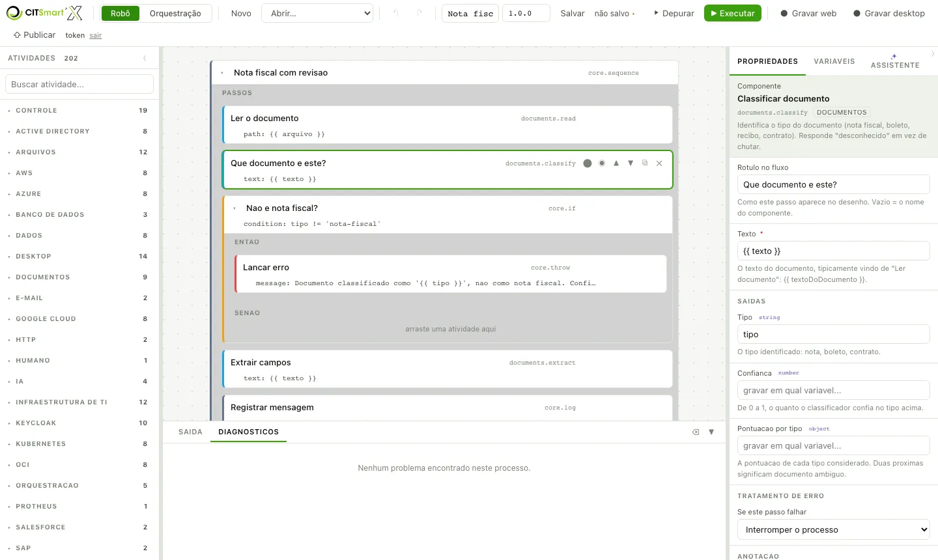Viewport: 938px width, 560px height.
Task: Click the Confianca variable input field
Action: click(834, 390)
